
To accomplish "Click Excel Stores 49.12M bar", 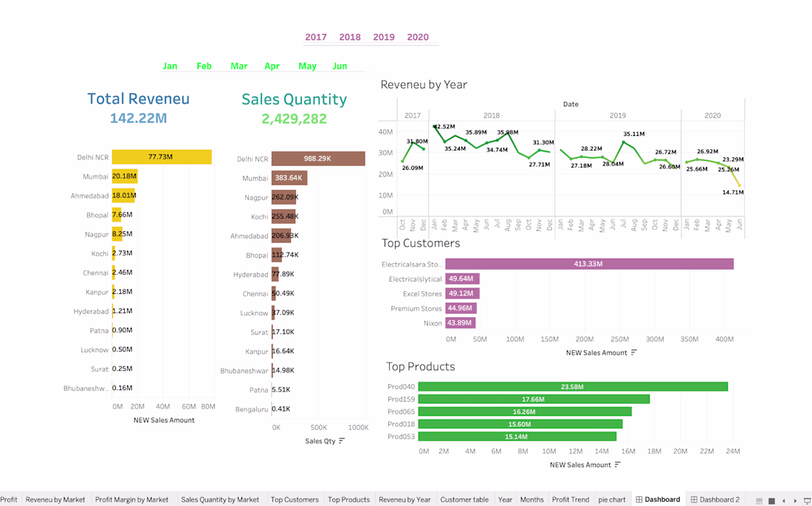I will [x=462, y=293].
